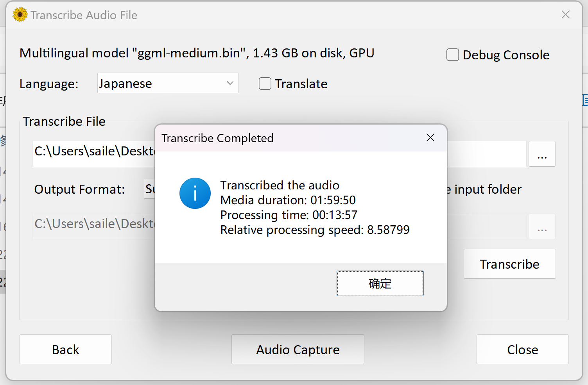Viewport: 588px width, 385px height.
Task: Close the Transcribe Completed dialog with X
Action: (430, 137)
